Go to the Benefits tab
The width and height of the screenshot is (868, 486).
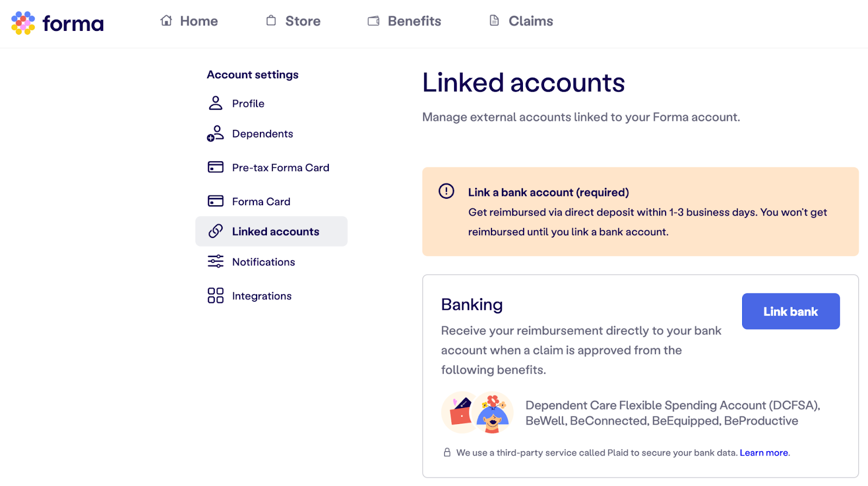pyautogui.click(x=405, y=21)
